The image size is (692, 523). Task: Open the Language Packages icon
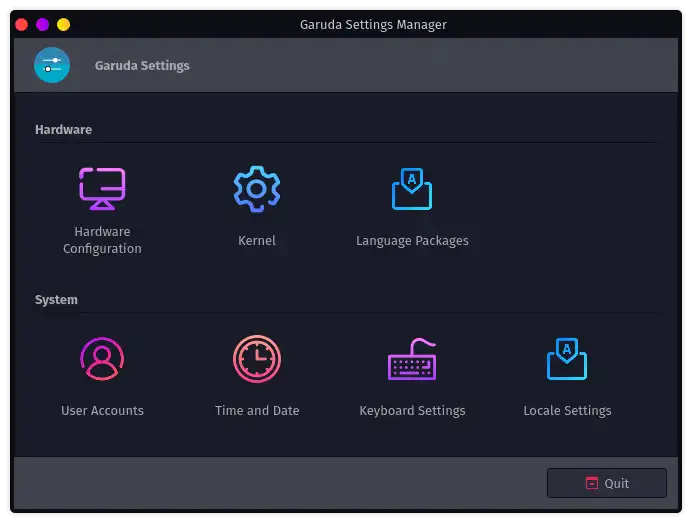412,189
